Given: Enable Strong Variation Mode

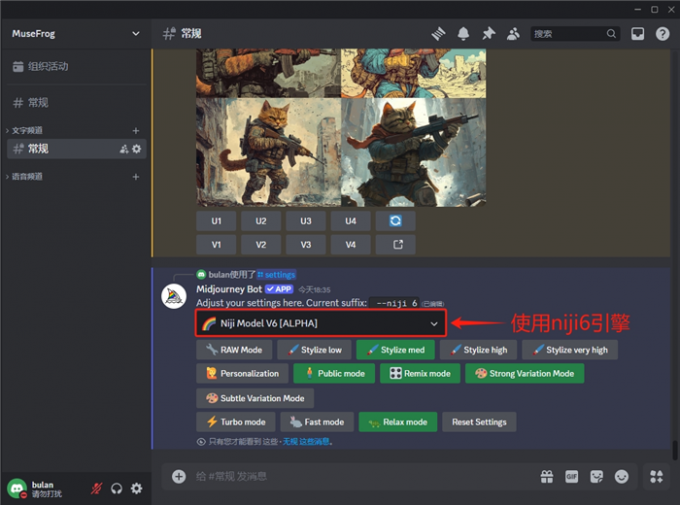Looking at the screenshot, I should pyautogui.click(x=524, y=374).
